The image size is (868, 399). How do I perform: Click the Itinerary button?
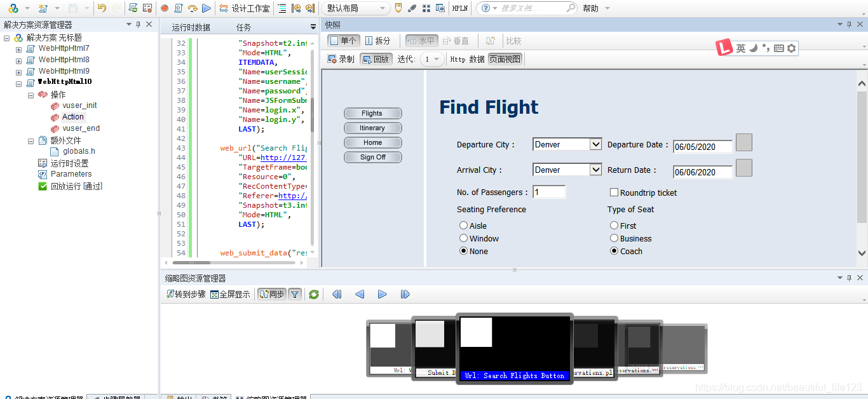[x=372, y=128]
